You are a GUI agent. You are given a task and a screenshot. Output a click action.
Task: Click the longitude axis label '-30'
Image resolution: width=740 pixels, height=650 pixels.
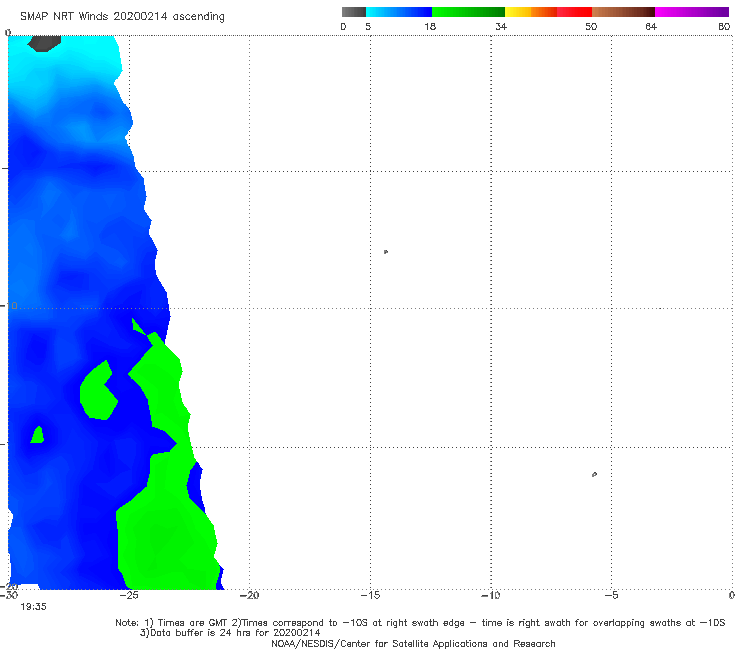pos(9,595)
